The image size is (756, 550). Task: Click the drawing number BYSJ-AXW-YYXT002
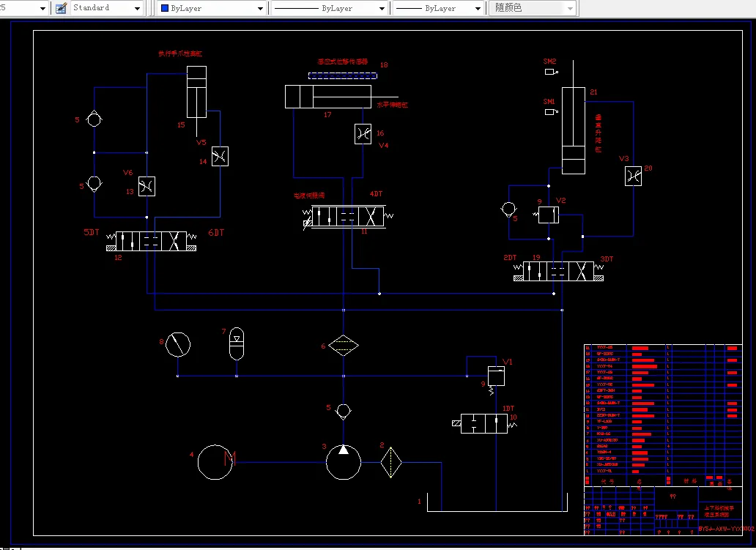pyautogui.click(x=726, y=529)
